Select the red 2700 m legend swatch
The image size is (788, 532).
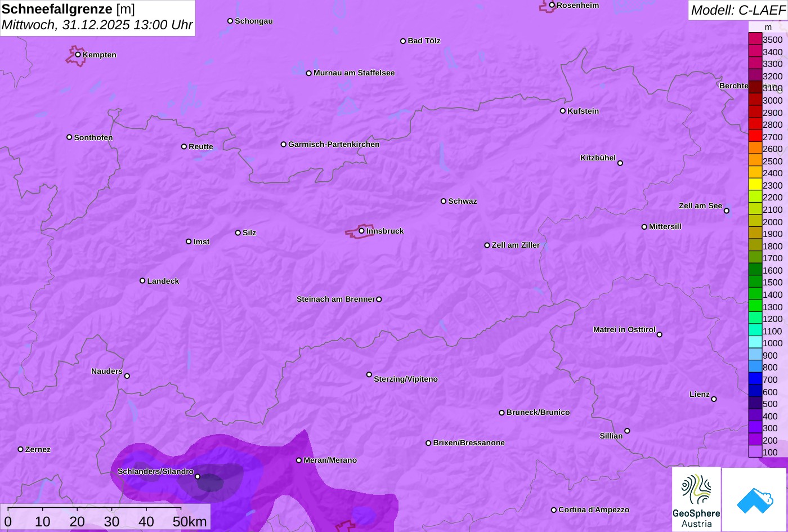pyautogui.click(x=755, y=136)
